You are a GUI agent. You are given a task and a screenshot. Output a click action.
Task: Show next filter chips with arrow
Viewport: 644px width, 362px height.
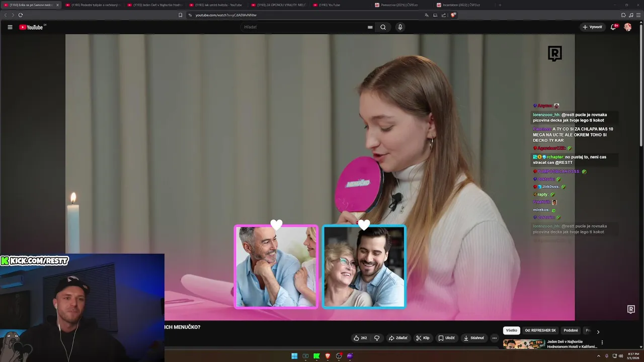tap(598, 332)
